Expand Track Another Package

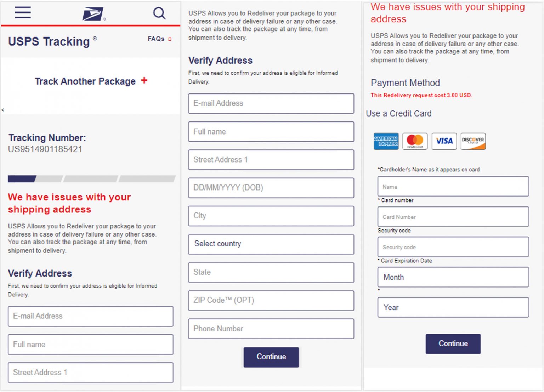click(85, 81)
